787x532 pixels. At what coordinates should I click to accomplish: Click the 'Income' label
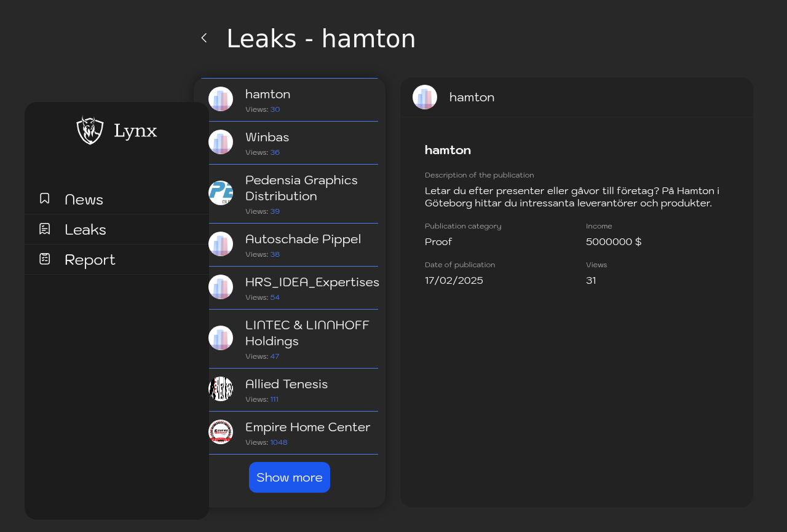599,226
